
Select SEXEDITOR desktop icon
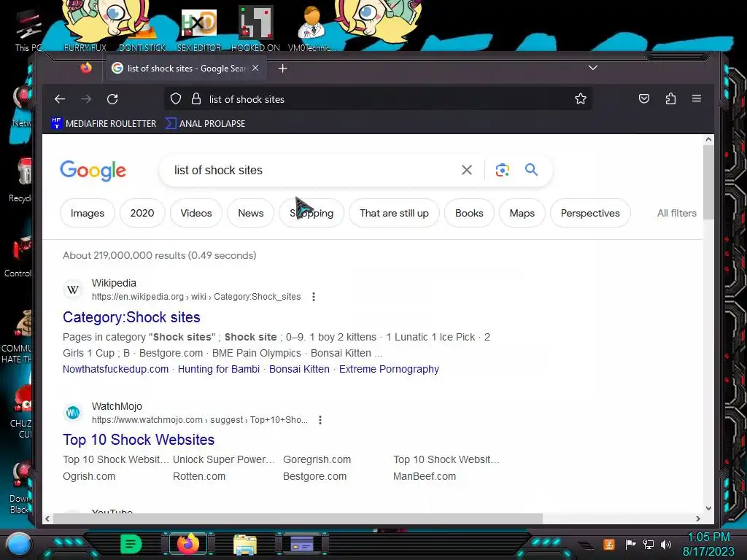pos(199,29)
